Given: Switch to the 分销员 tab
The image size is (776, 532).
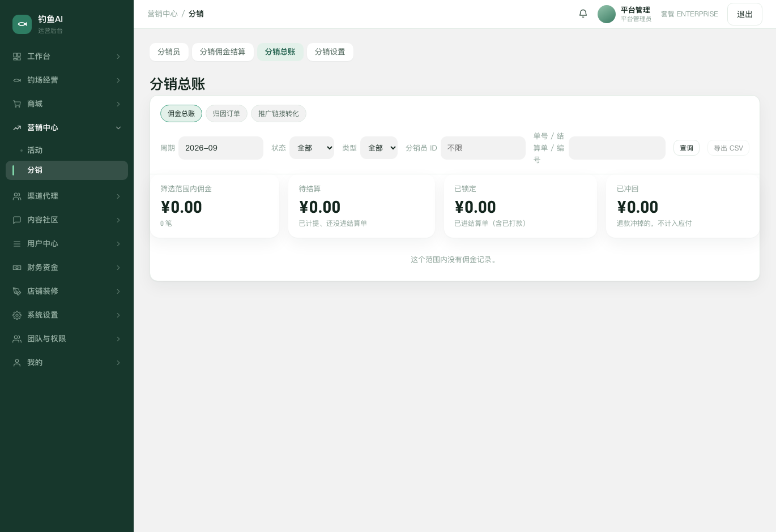Looking at the screenshot, I should tap(169, 52).
